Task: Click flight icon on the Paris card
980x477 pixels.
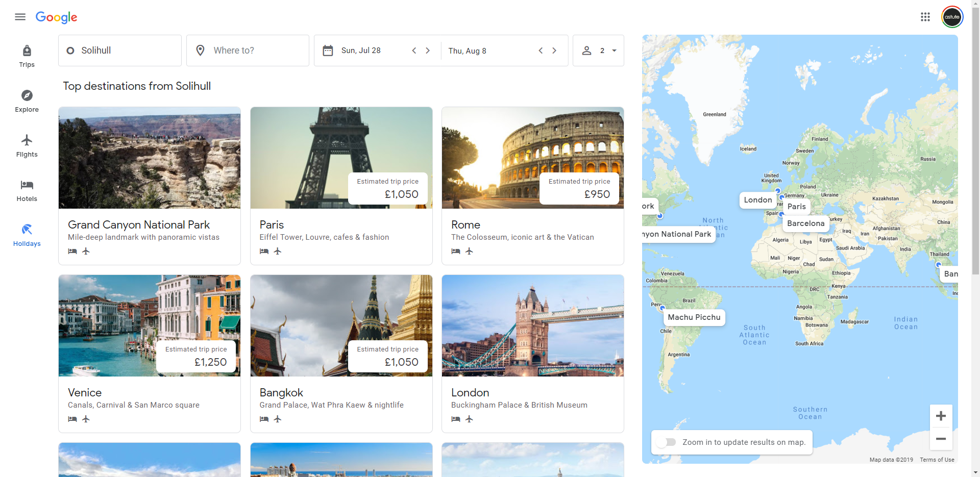Action: coord(278,251)
